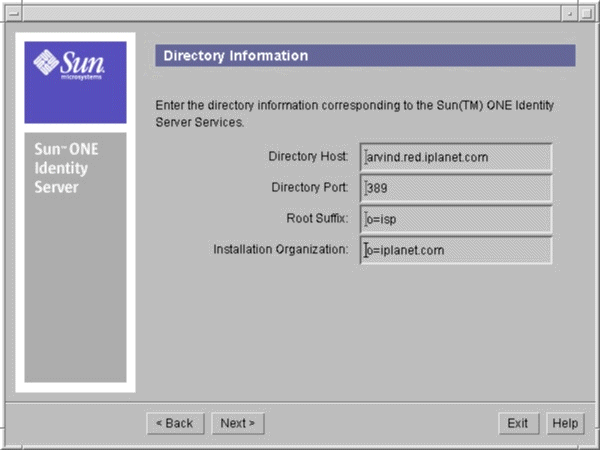Click the instruction text 'Enter the directory information'
The width and height of the screenshot is (600, 450).
tap(354, 114)
